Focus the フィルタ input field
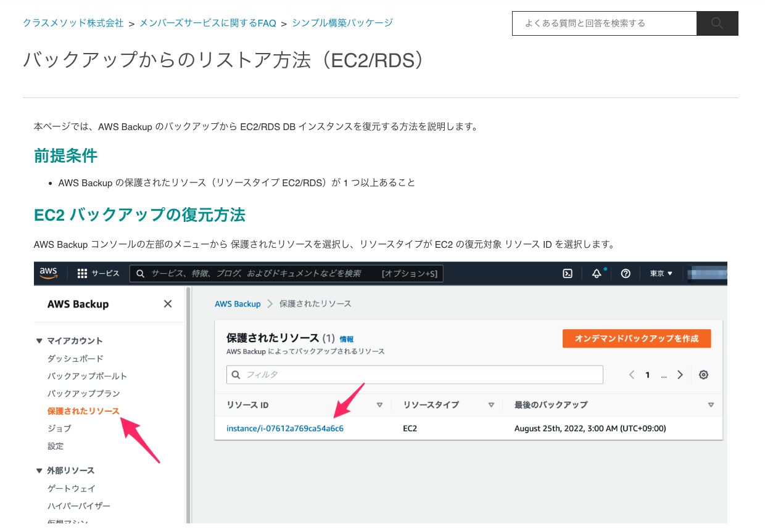 click(x=415, y=375)
